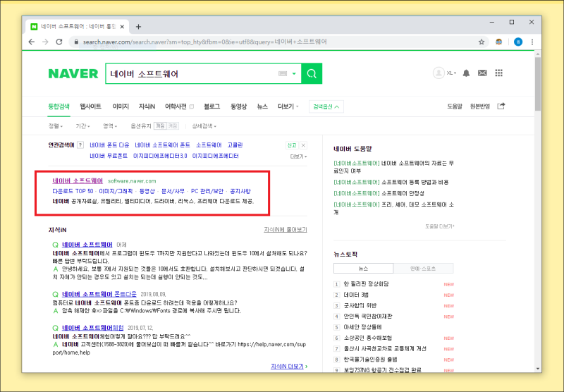Viewport: 564px width, 392px height.
Task: Open the on-screen keyboard icon in search box
Action: click(283, 74)
